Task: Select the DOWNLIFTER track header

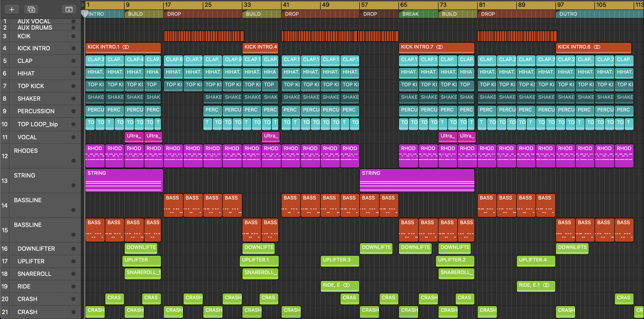Action: [x=40, y=249]
